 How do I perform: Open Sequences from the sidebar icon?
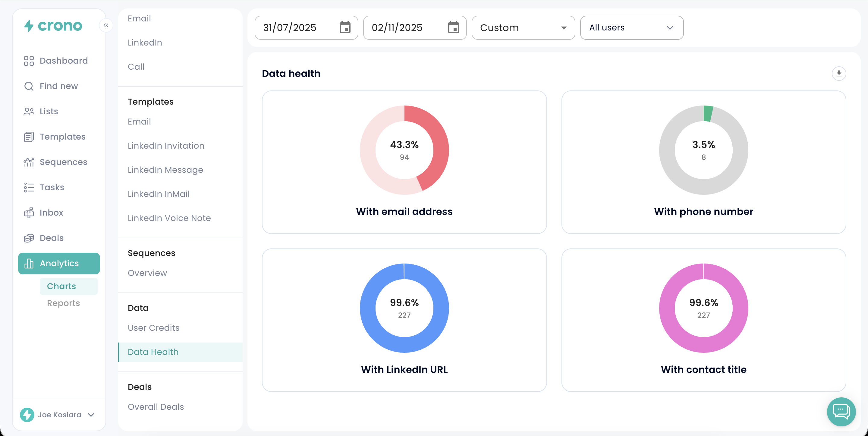(29, 162)
